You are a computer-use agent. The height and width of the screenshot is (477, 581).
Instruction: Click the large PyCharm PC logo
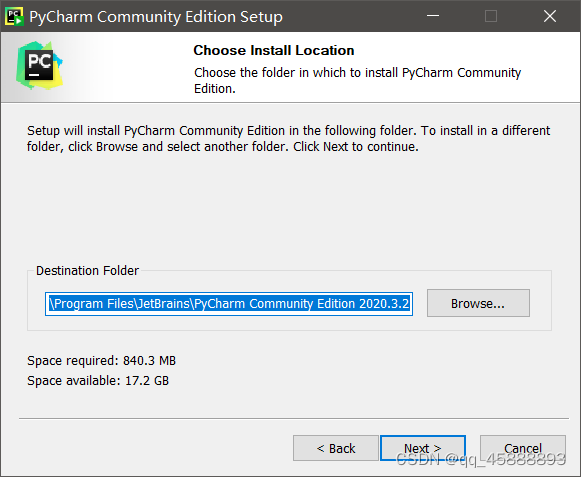tap(39, 66)
